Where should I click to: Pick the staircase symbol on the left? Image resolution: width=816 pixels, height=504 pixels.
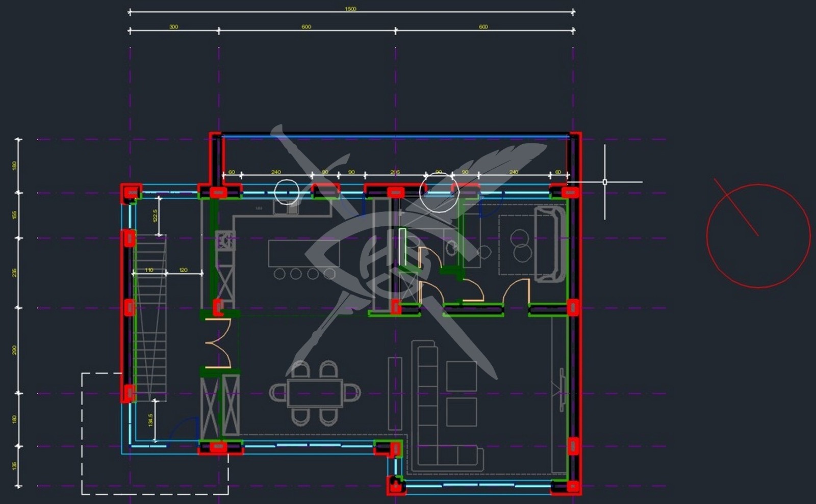(150, 316)
